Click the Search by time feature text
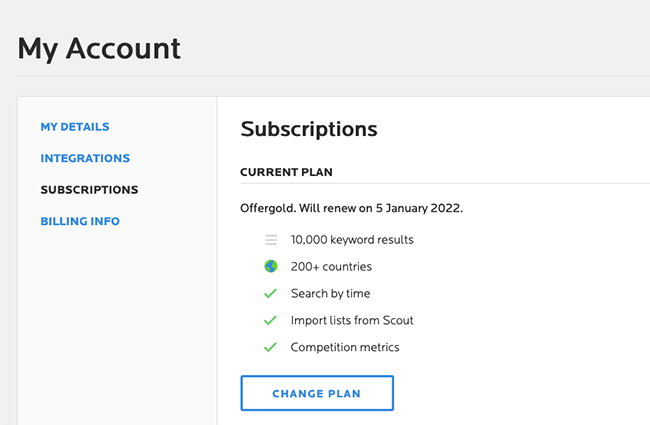Viewport: 650px width, 425px height. tap(330, 294)
